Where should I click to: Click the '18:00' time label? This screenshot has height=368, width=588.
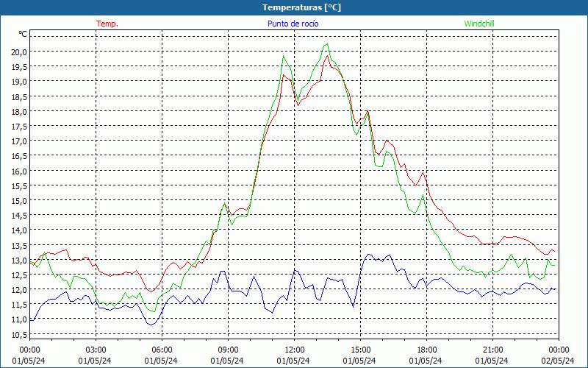click(427, 350)
